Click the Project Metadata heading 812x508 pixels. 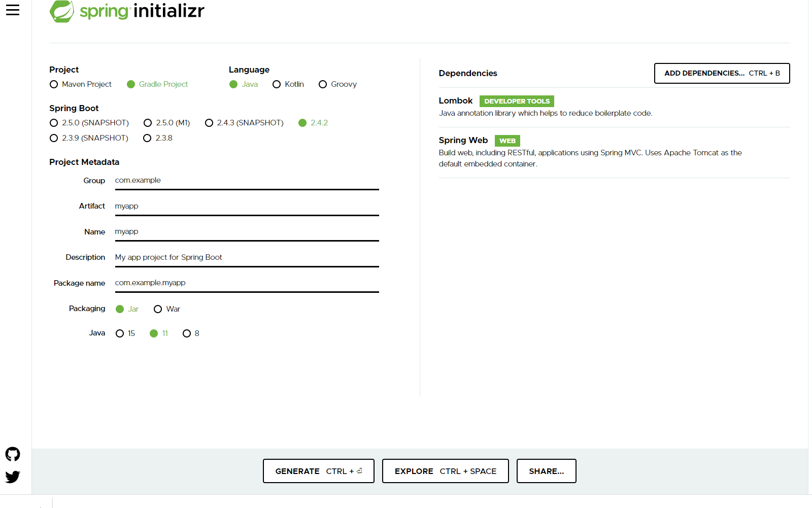(x=84, y=162)
